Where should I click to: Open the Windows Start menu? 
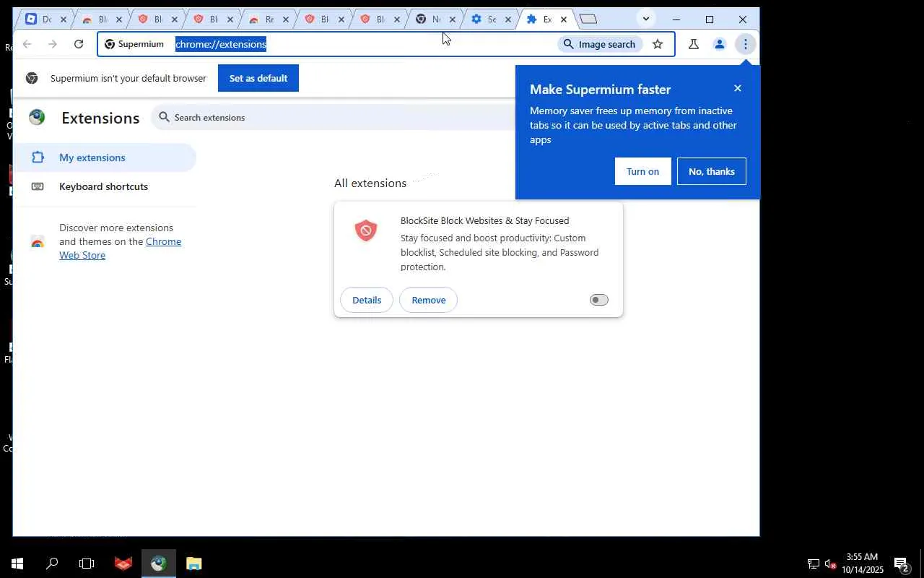(x=17, y=564)
